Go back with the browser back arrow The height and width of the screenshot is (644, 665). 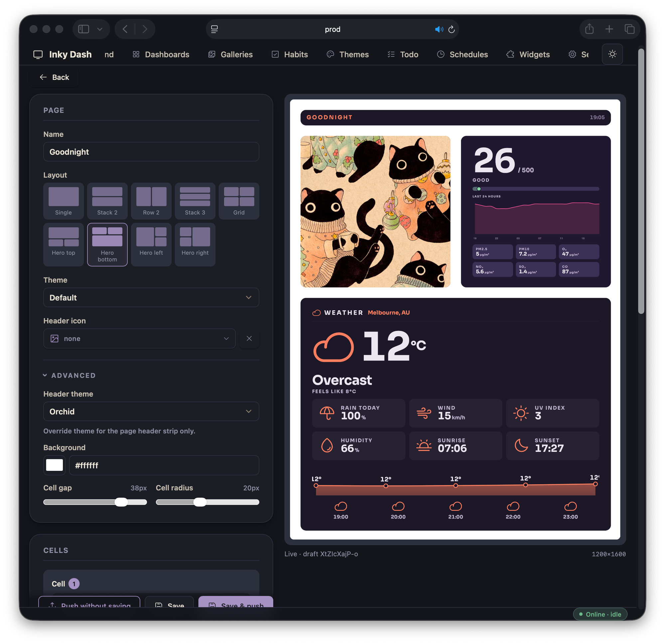pyautogui.click(x=125, y=29)
